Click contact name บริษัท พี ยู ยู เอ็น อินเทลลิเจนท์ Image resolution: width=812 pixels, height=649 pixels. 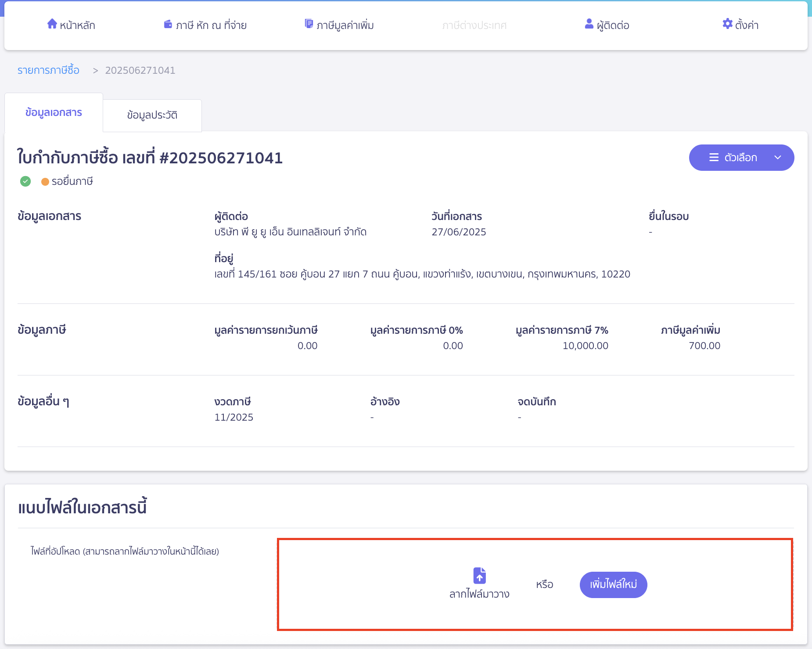point(290,232)
